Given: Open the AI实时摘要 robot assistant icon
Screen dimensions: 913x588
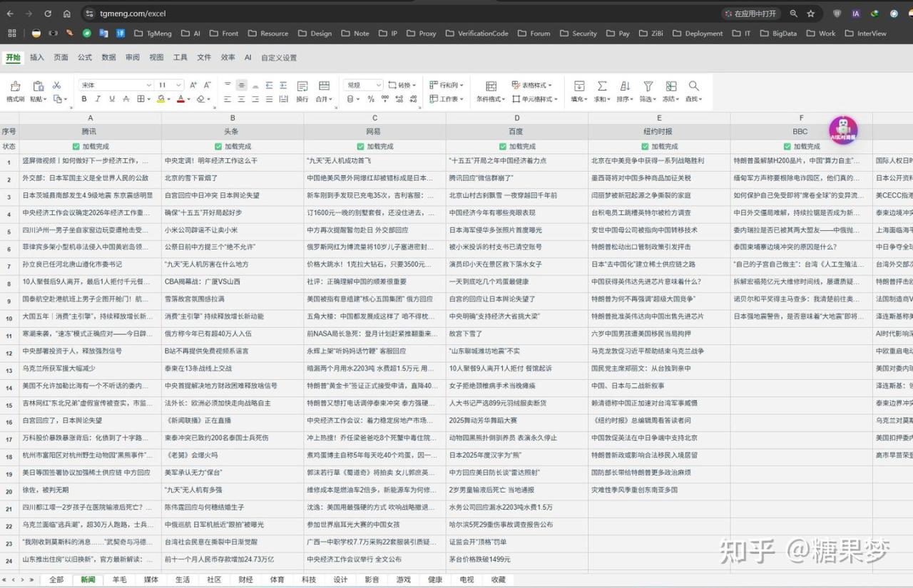Looking at the screenshot, I should coord(843,130).
